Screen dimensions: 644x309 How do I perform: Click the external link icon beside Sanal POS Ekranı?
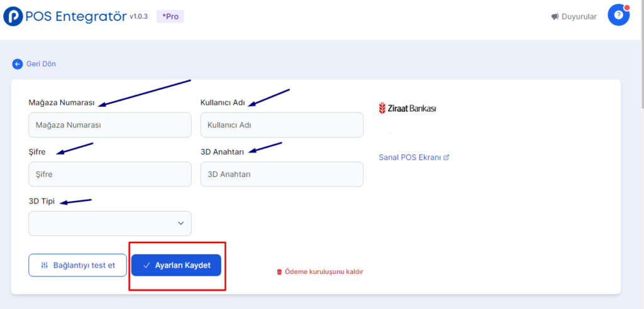[x=447, y=157]
